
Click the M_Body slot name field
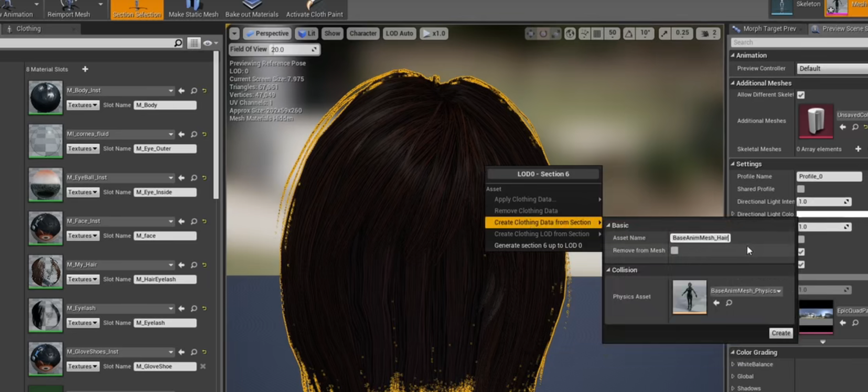pos(165,105)
